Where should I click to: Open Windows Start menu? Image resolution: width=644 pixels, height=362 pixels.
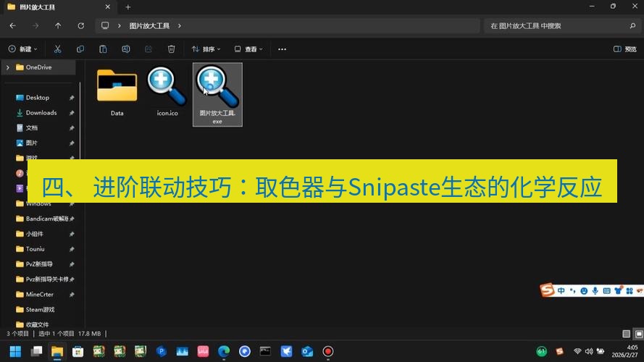tap(16, 351)
